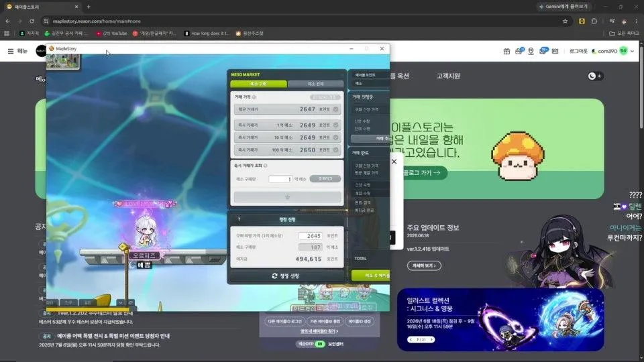Select the green 메소 구매 tab
The width and height of the screenshot is (644, 362).
click(258, 84)
